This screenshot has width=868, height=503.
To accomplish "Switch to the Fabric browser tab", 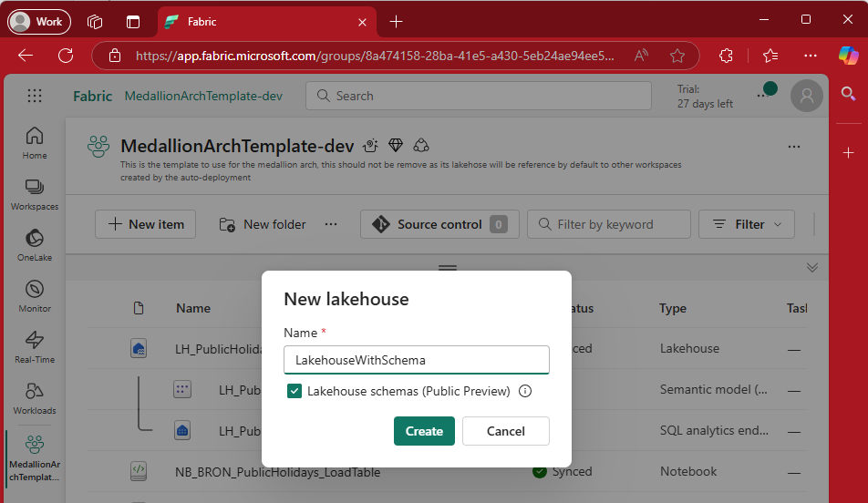I will [x=266, y=22].
